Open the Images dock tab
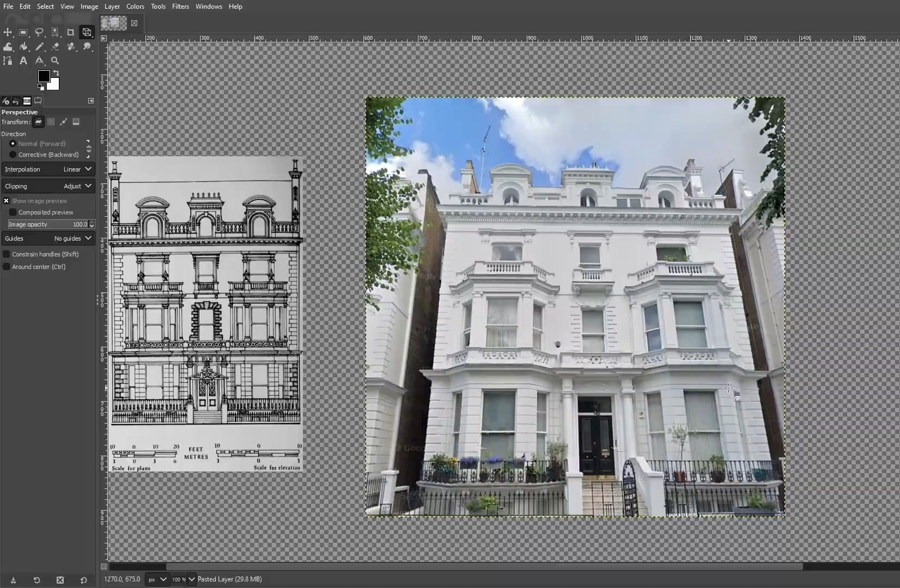Screen dimensions: 900x588 [27, 101]
